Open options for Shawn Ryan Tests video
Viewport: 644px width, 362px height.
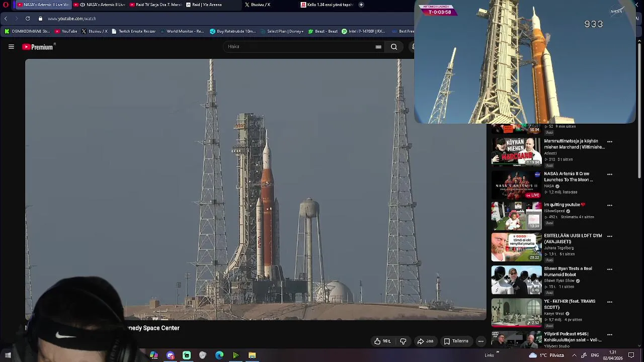pos(610,269)
